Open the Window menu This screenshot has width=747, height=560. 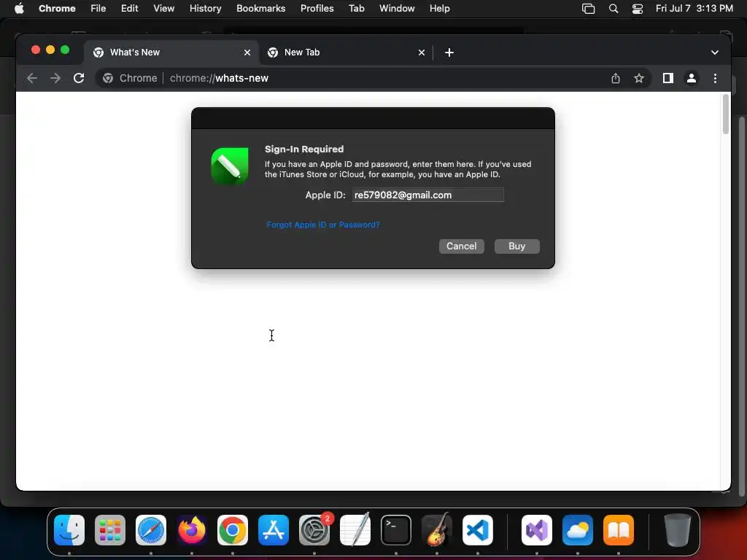[x=397, y=9]
